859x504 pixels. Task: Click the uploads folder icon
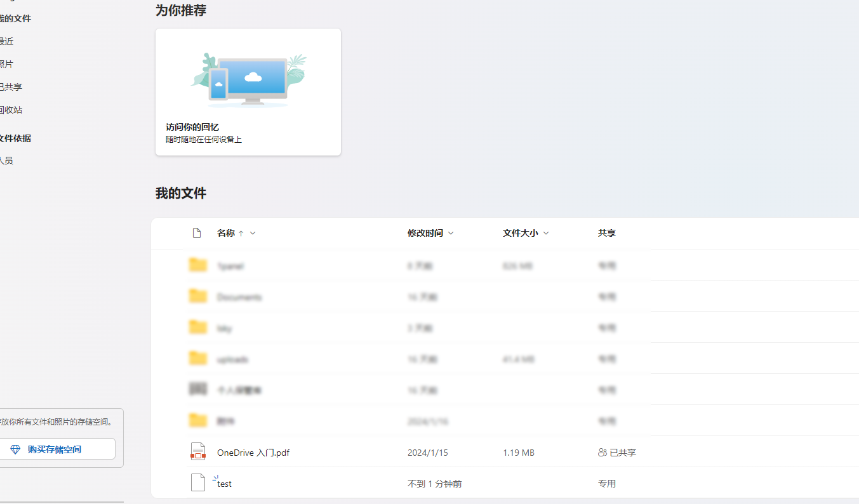tap(198, 359)
